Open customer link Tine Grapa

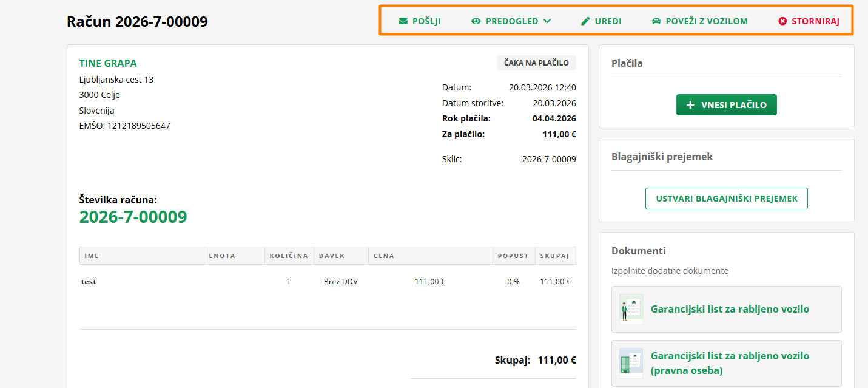pos(108,63)
